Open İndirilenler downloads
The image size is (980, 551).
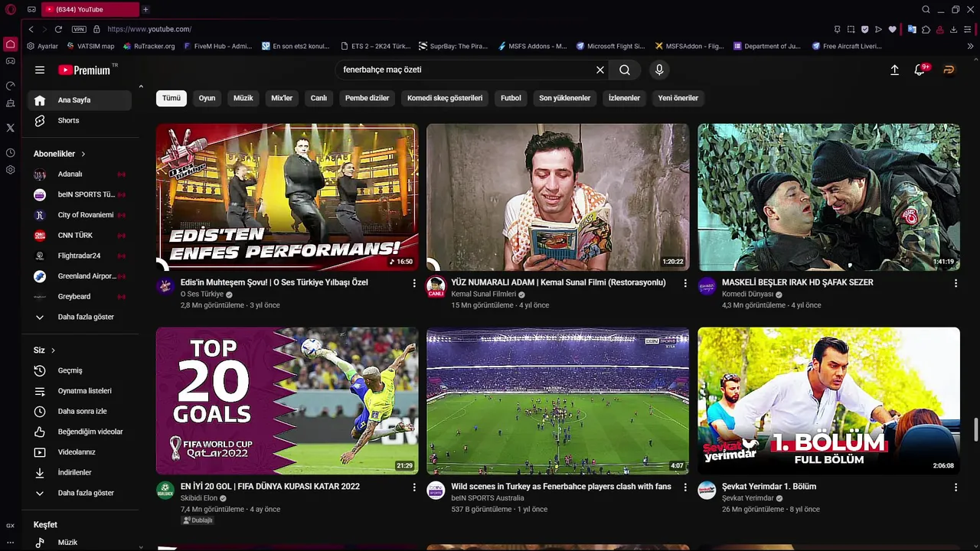pos(80,472)
